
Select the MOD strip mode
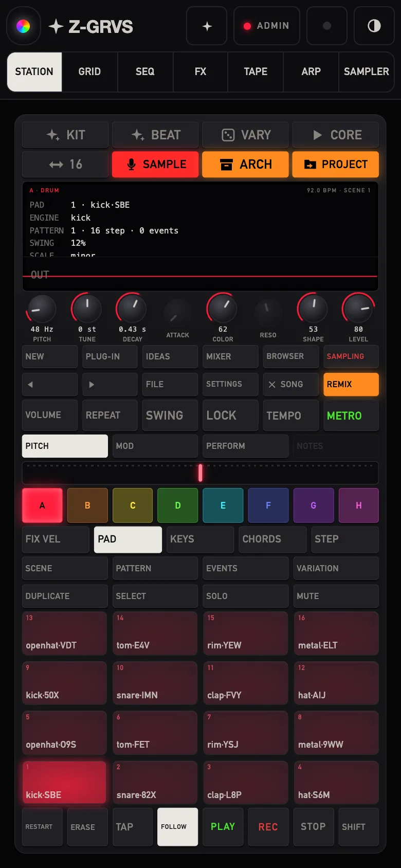pyautogui.click(x=155, y=446)
